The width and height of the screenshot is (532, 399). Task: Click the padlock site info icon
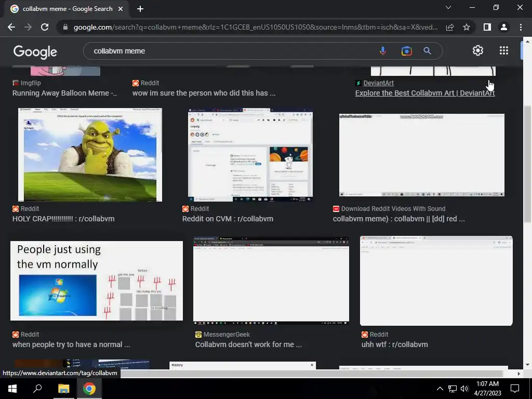(65, 27)
